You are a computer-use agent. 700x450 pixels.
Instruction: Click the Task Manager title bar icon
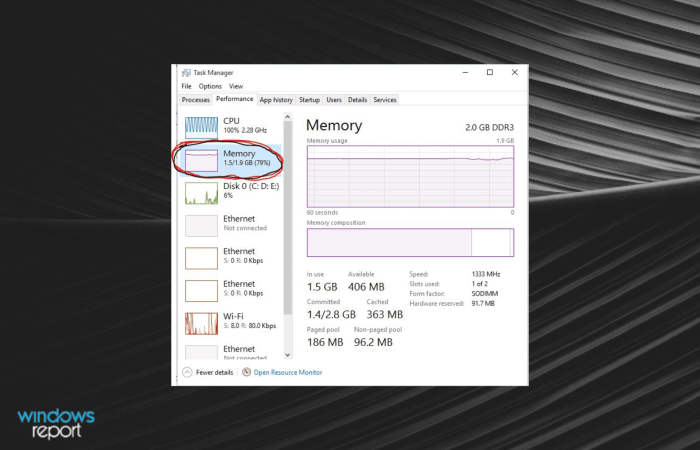click(186, 73)
